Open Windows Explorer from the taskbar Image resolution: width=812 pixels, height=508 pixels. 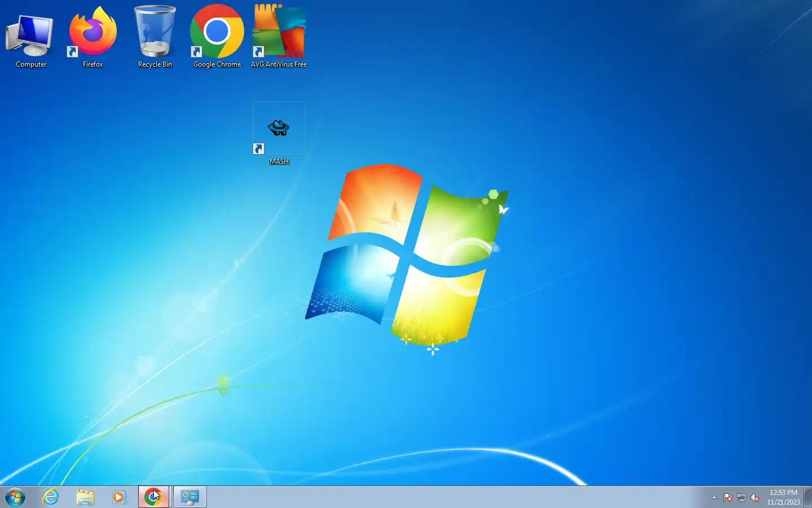point(85,497)
